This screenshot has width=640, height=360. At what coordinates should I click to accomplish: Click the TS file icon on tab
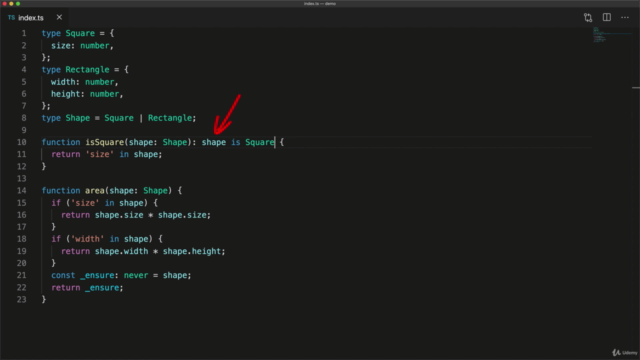click(x=11, y=18)
